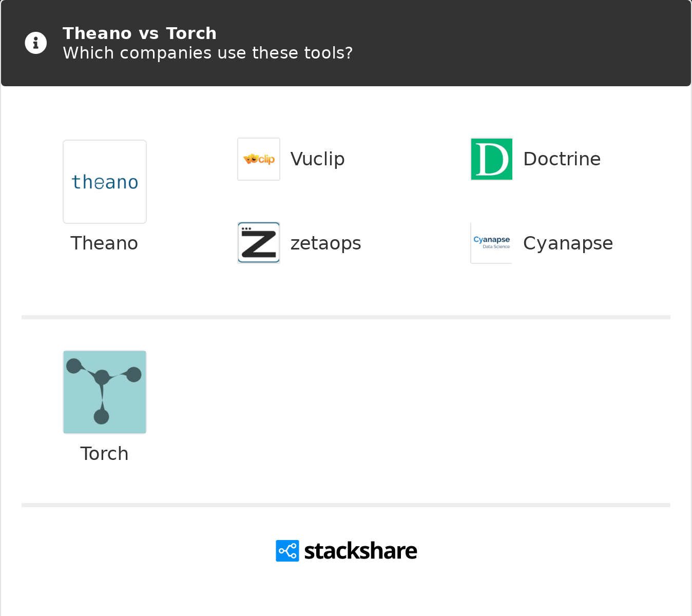Image resolution: width=692 pixels, height=616 pixels.
Task: Click the dark header banner background
Action: 513,43
